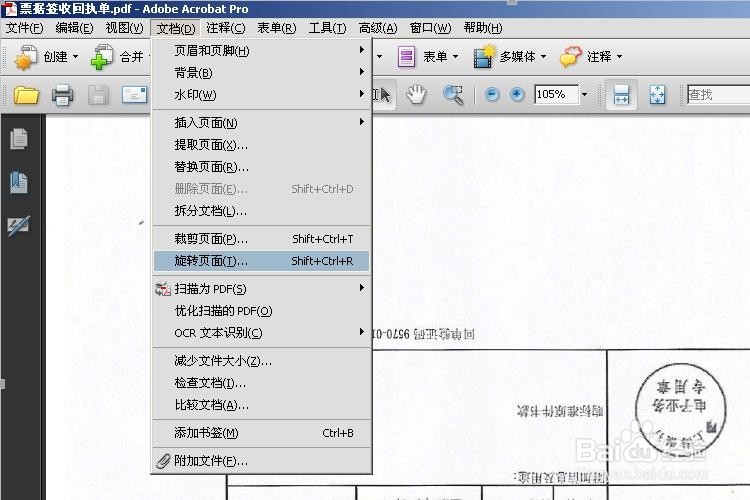
Task: Open the 高级(A) Advanced menu
Action: tap(378, 28)
